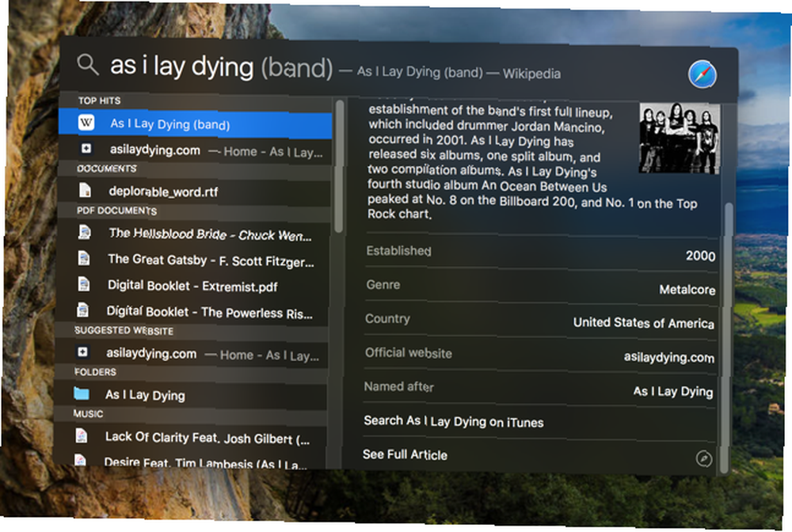Open the As I Lay Dying folder icon
The image size is (792, 532).
point(81,393)
